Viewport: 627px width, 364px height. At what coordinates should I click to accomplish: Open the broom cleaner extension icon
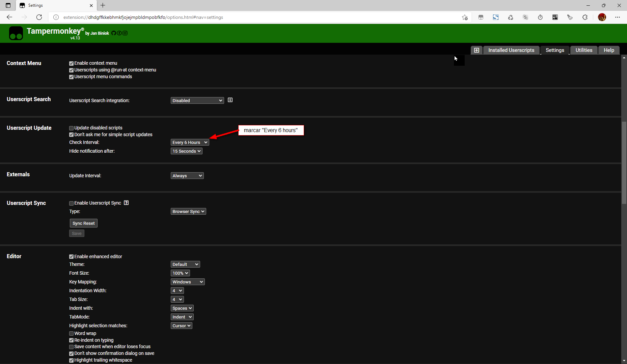pos(570,17)
